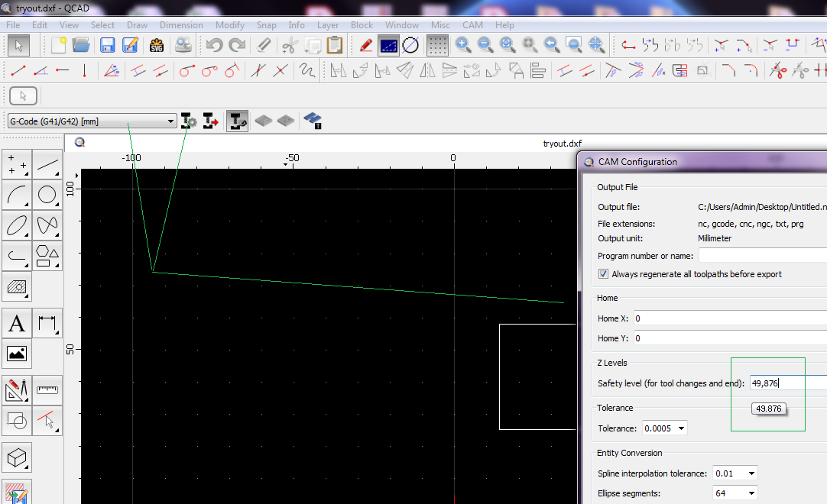Click the CAM export G-code icon
The width and height of the screenshot is (827, 504).
click(x=211, y=121)
